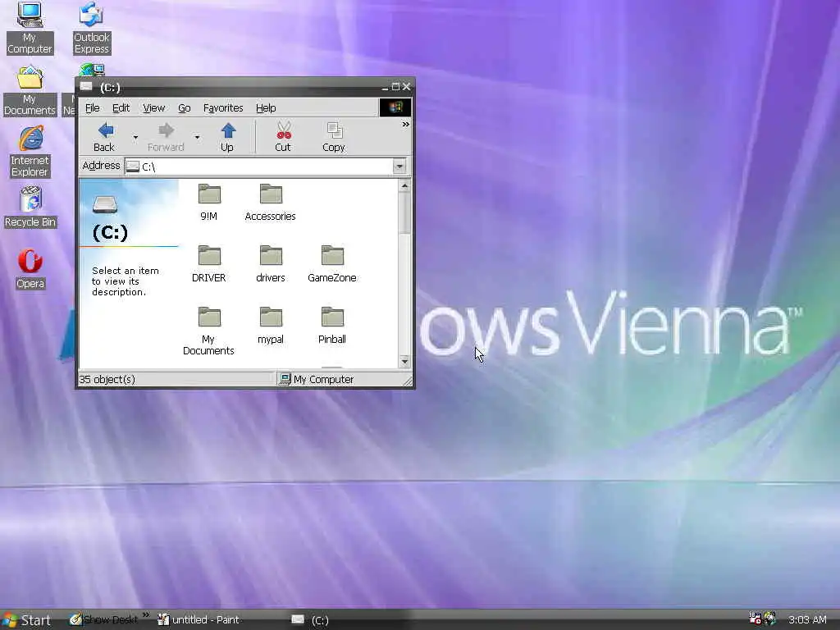840x630 pixels.
Task: Open the Edit menu
Action: pos(121,107)
